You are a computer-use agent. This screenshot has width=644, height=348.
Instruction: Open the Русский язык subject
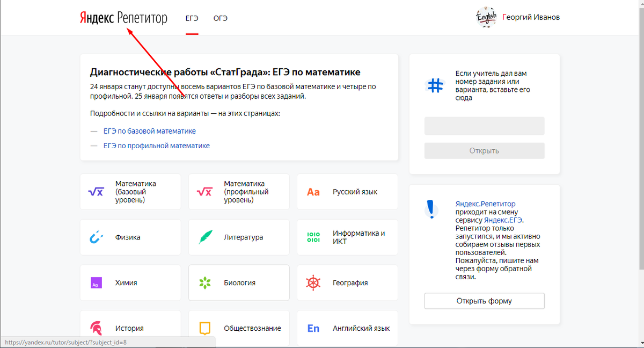pyautogui.click(x=347, y=192)
